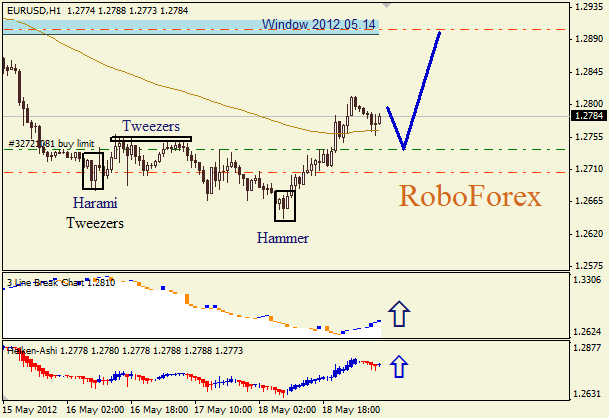Select the rectangle around the Hammer candle
609x418 pixels.
[285, 206]
